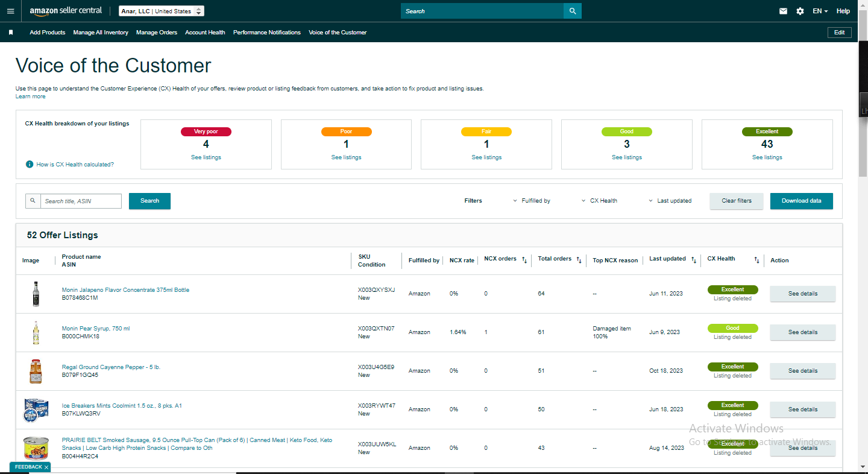See details for Monin Jalapeno Flavor Concentrate
868x474 pixels.
tap(803, 294)
